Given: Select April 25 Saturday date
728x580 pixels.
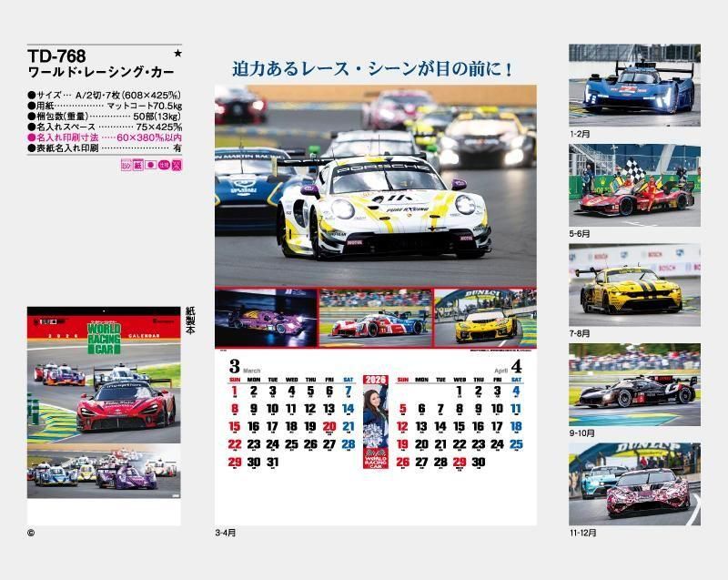Looking at the screenshot, I should (x=516, y=444).
